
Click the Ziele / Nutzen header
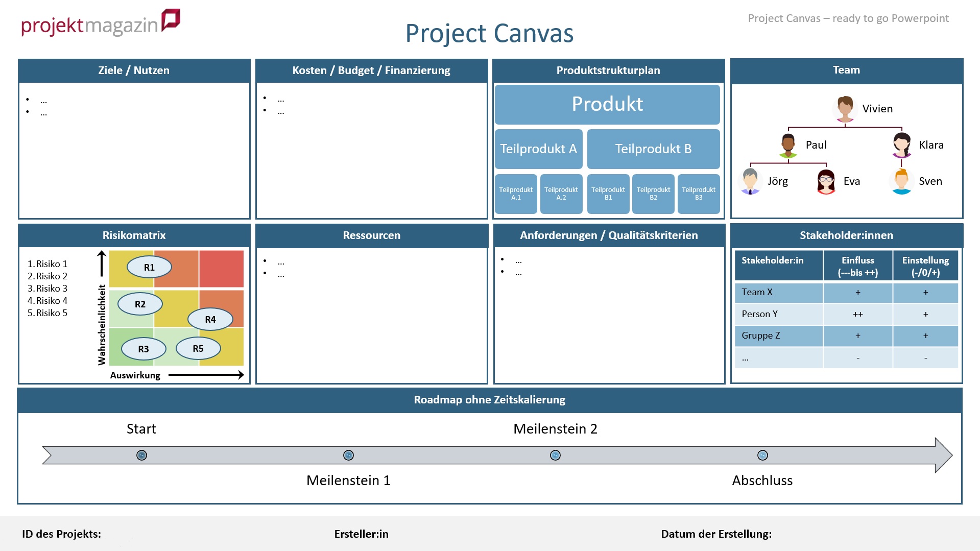coord(134,70)
